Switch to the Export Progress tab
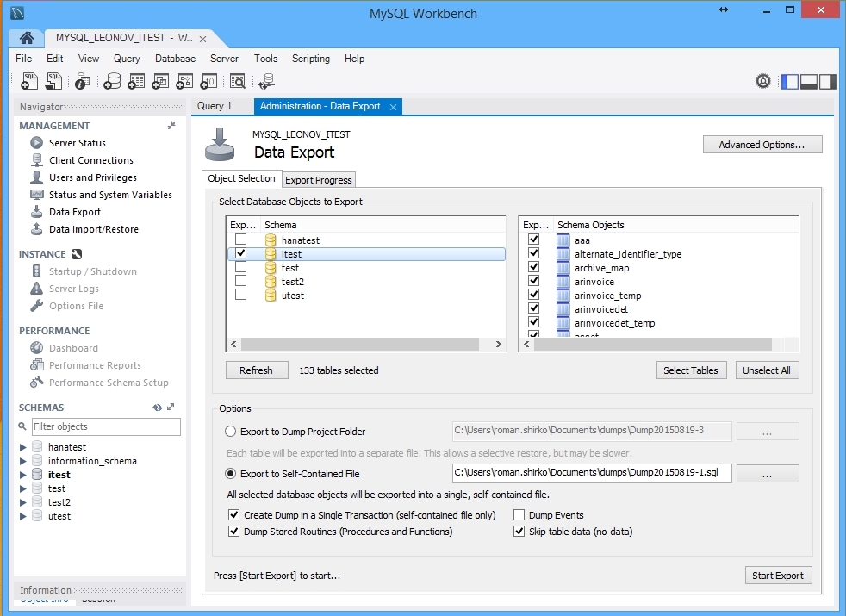Screen dimensions: 846x616 click(x=319, y=180)
